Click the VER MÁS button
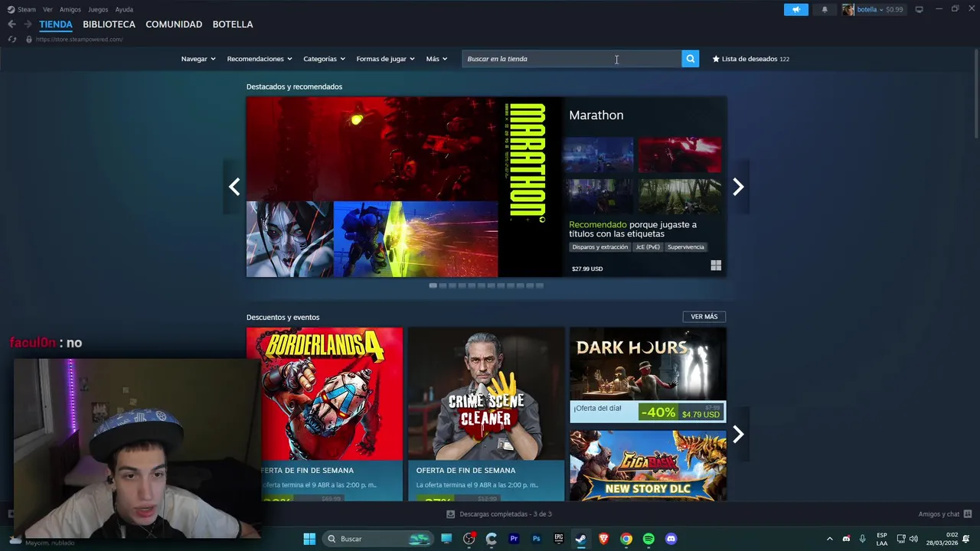The width and height of the screenshot is (980, 551). pyautogui.click(x=704, y=317)
